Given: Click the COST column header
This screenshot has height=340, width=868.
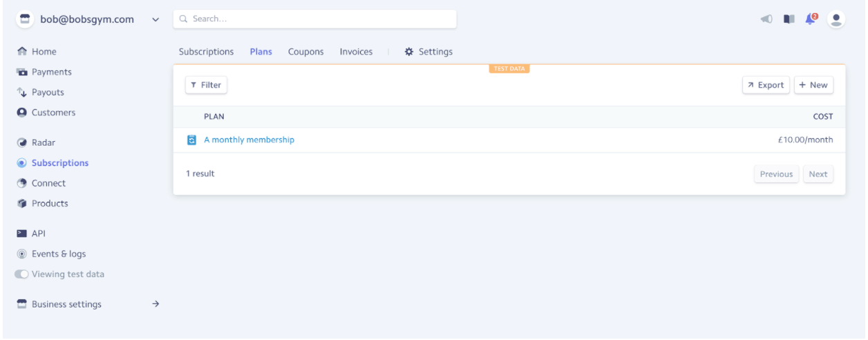Looking at the screenshot, I should [823, 117].
